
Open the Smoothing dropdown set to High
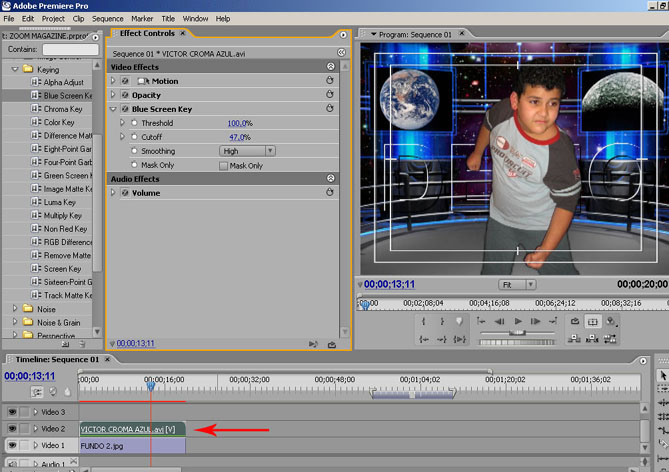pos(248,151)
